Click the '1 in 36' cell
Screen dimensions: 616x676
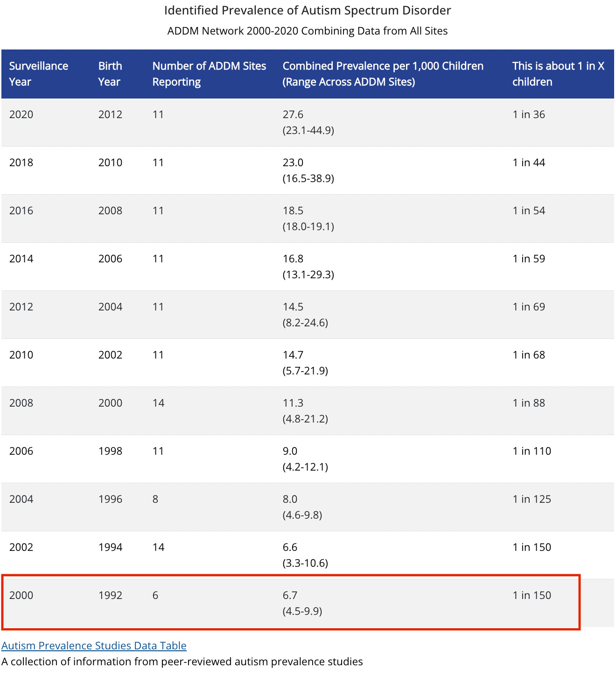pos(529,114)
